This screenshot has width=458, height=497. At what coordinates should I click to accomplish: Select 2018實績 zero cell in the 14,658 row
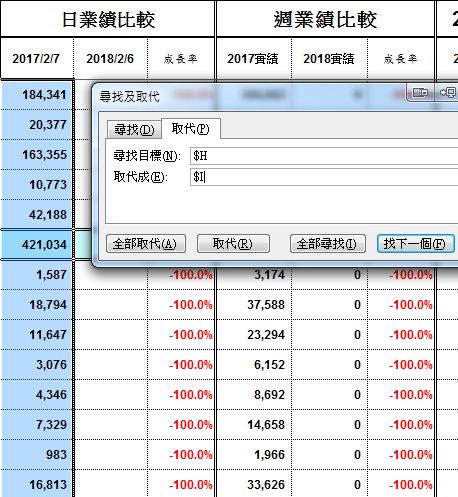click(x=330, y=425)
